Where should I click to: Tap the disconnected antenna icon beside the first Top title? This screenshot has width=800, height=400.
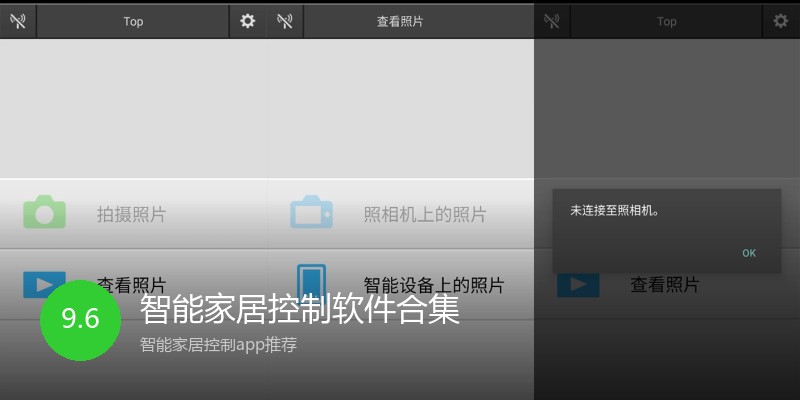pyautogui.click(x=18, y=21)
